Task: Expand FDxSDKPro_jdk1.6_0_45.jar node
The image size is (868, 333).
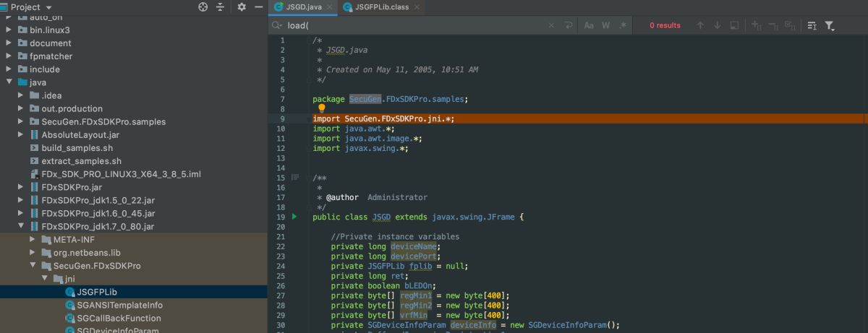Action: (x=20, y=213)
